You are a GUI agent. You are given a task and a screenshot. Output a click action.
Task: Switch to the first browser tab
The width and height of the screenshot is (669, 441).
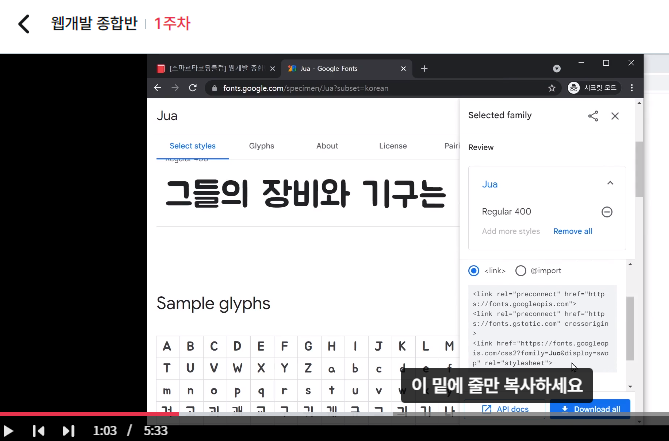tap(215, 68)
